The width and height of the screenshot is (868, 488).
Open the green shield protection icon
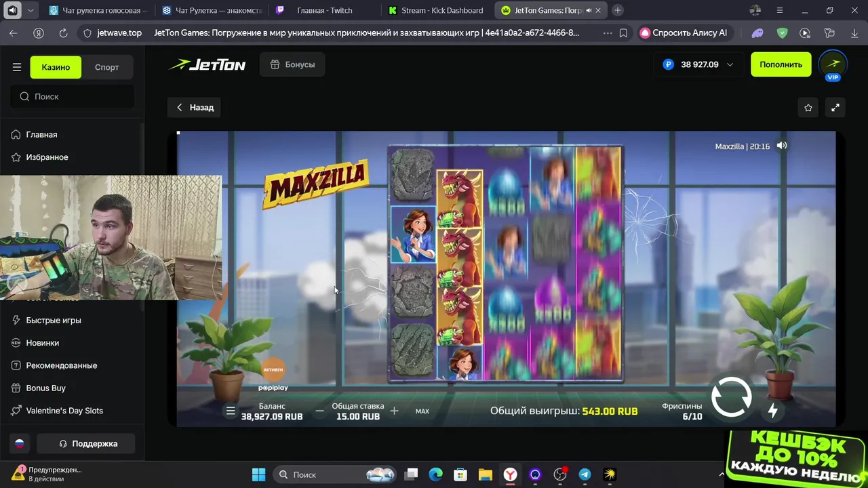point(782,33)
